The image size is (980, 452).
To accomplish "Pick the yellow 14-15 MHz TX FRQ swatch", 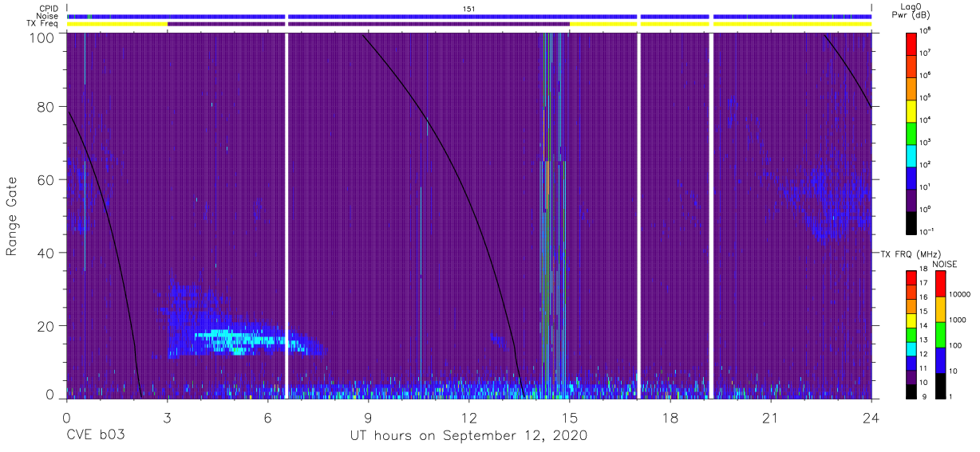I will [911, 319].
